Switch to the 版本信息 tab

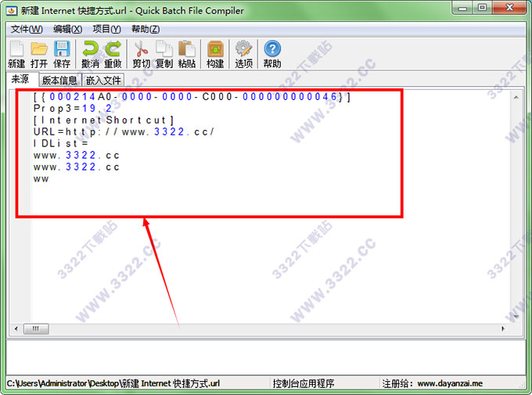pyautogui.click(x=59, y=81)
